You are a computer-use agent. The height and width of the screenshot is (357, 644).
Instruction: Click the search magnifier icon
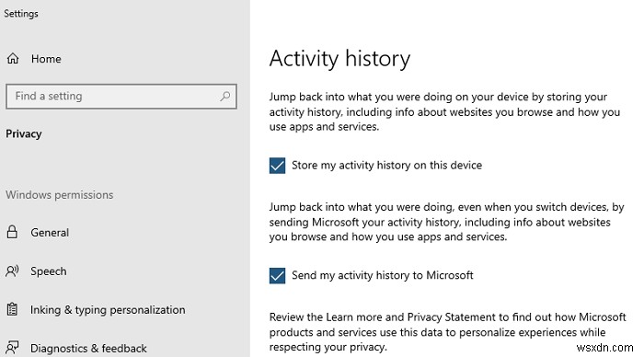[225, 97]
